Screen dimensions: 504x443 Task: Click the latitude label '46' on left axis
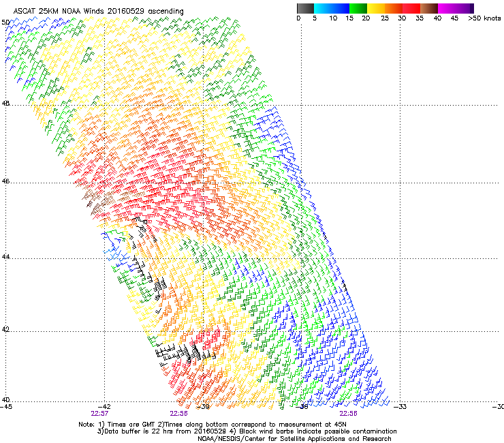click(x=5, y=181)
